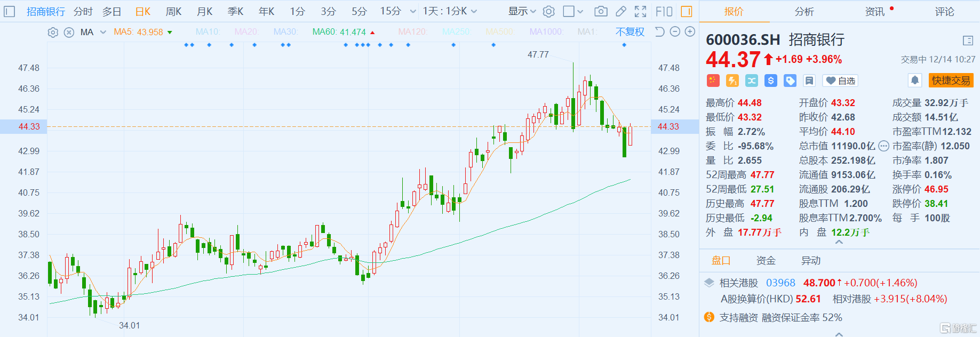
Task: Remove the MA indicator with X icon
Action: [69, 32]
